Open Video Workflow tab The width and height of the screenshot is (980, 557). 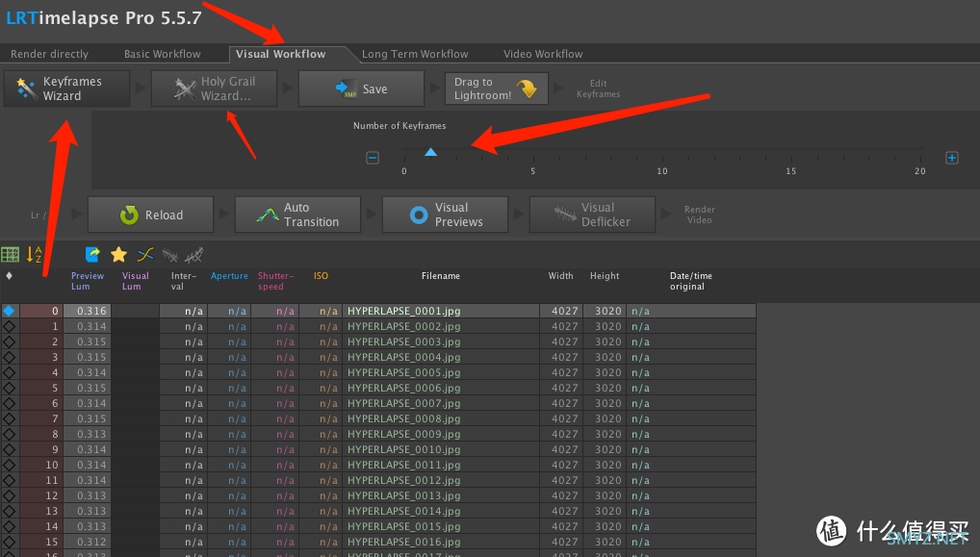543,54
